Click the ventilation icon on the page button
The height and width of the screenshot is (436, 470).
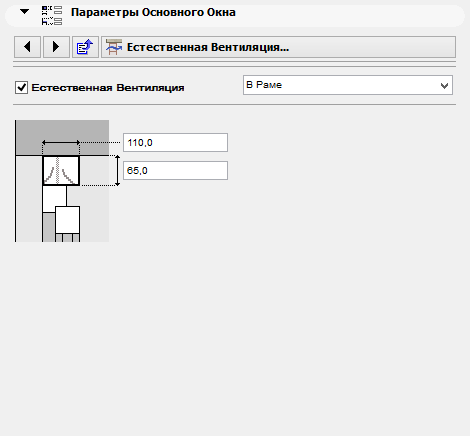[114, 47]
